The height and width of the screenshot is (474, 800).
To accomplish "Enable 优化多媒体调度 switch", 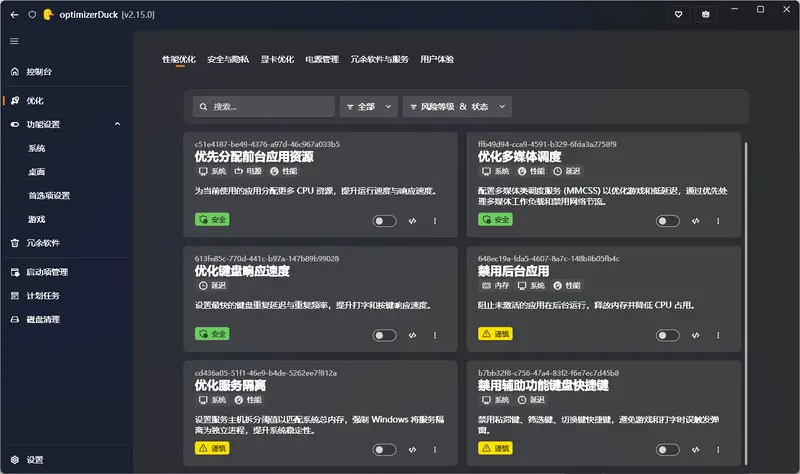I will tap(668, 221).
